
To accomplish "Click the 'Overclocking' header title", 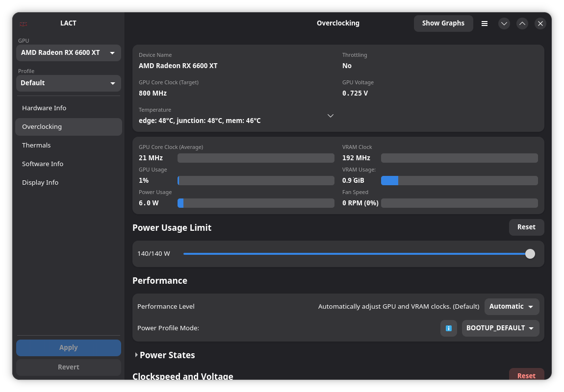I will [338, 24].
